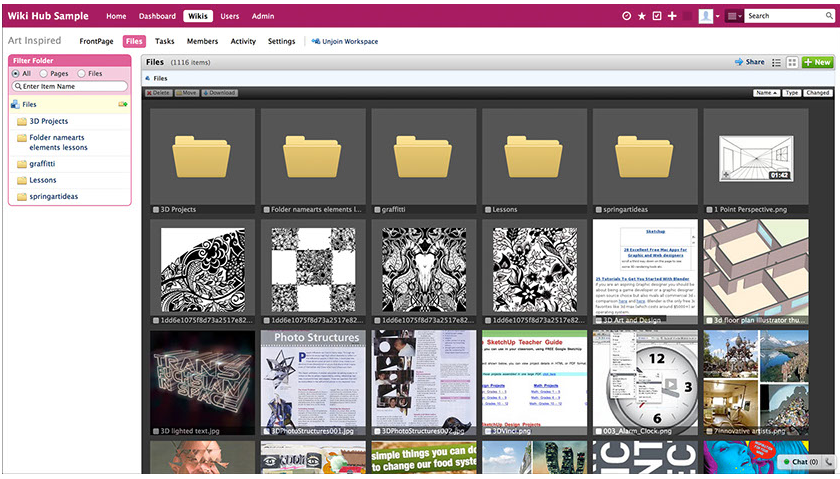Click the Enter Item Name filter field

[70, 87]
